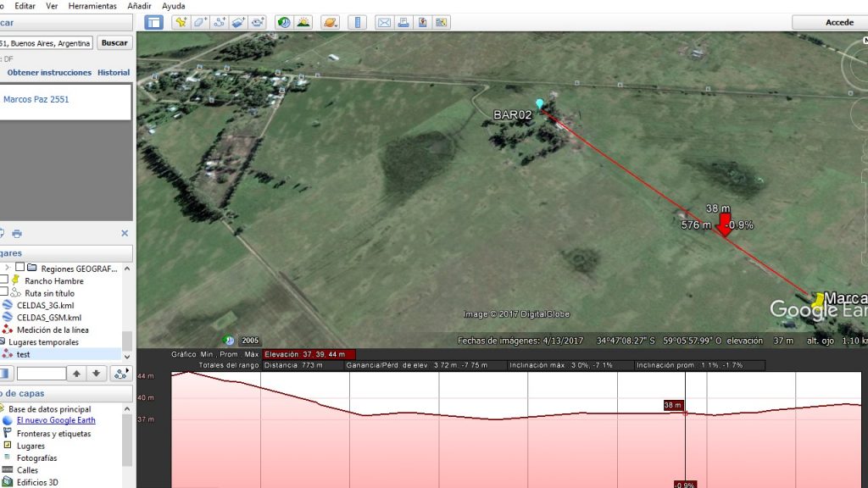Select the Edificios 3D layer
The image size is (868, 488).
click(x=37, y=482)
